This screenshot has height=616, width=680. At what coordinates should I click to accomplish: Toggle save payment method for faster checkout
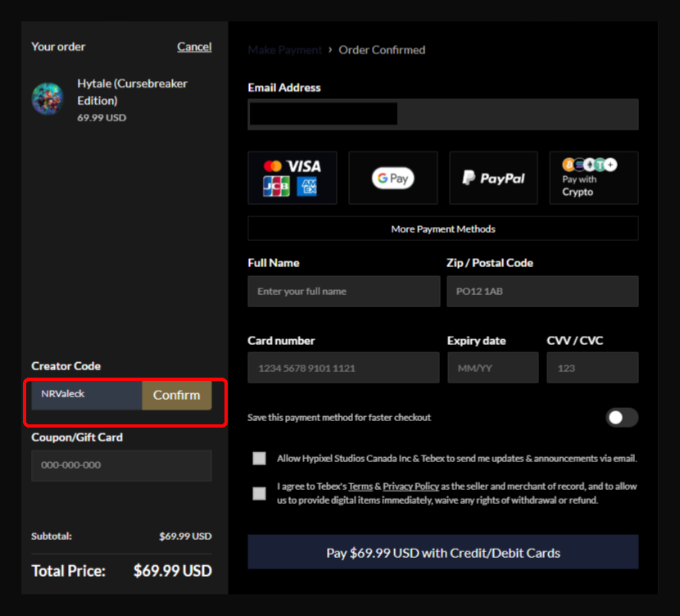pos(622,418)
